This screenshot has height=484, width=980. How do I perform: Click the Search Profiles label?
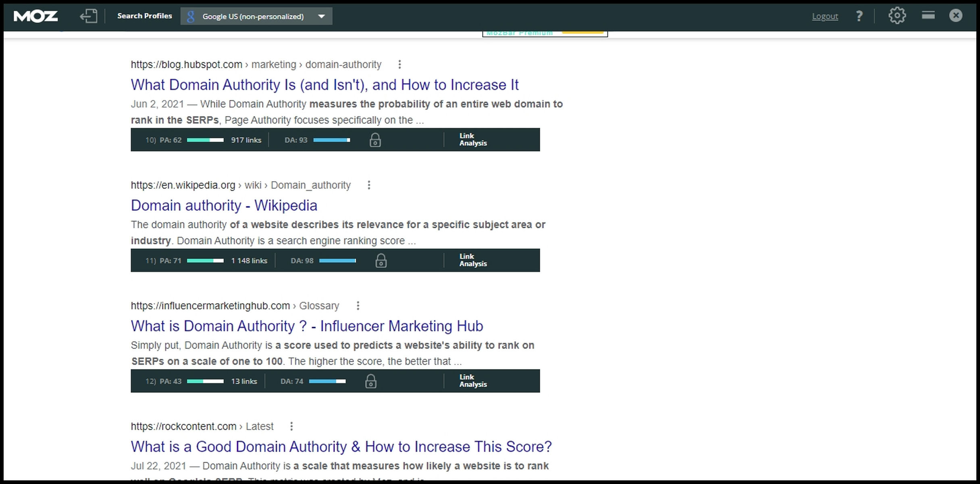[x=144, y=16]
